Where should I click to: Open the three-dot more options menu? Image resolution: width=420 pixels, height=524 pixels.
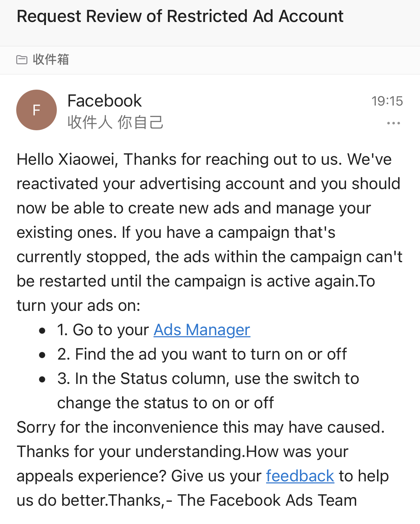click(393, 123)
